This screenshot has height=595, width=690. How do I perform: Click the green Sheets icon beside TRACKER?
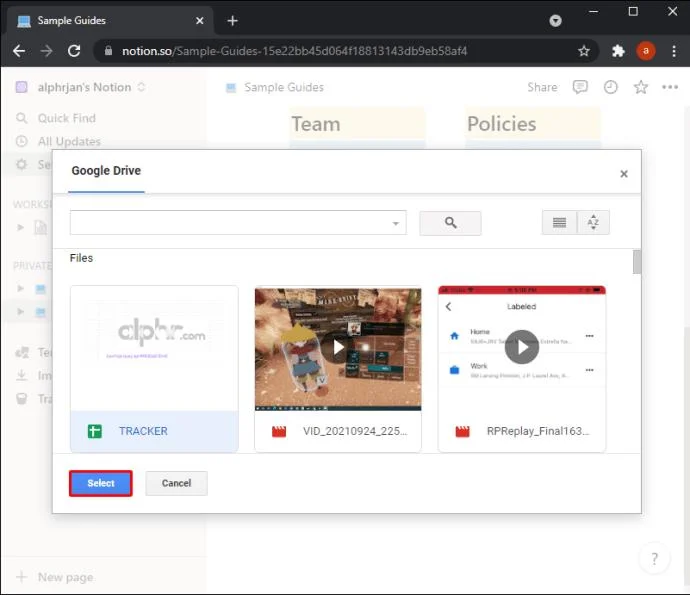(95, 431)
